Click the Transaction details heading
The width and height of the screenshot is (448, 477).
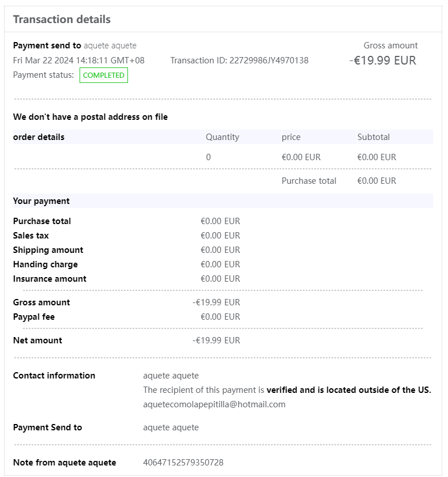click(x=62, y=20)
